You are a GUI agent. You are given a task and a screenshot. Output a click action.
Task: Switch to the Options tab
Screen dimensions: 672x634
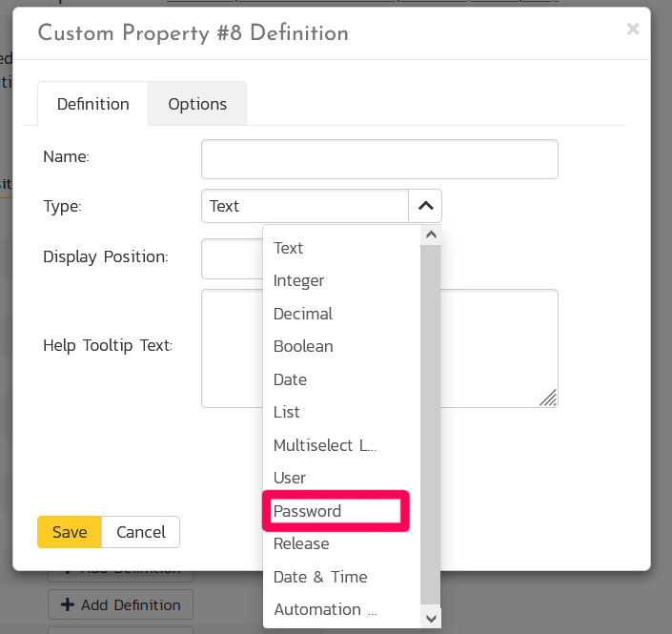click(197, 104)
